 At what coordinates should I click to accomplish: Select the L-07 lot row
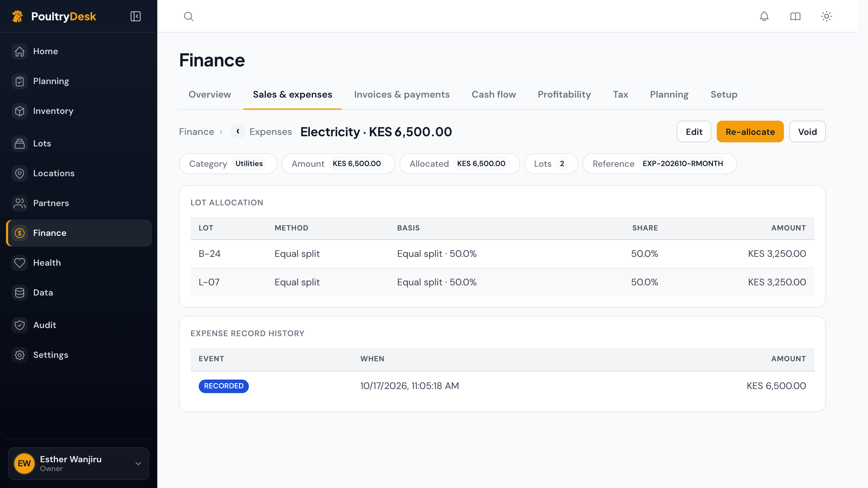coord(502,282)
